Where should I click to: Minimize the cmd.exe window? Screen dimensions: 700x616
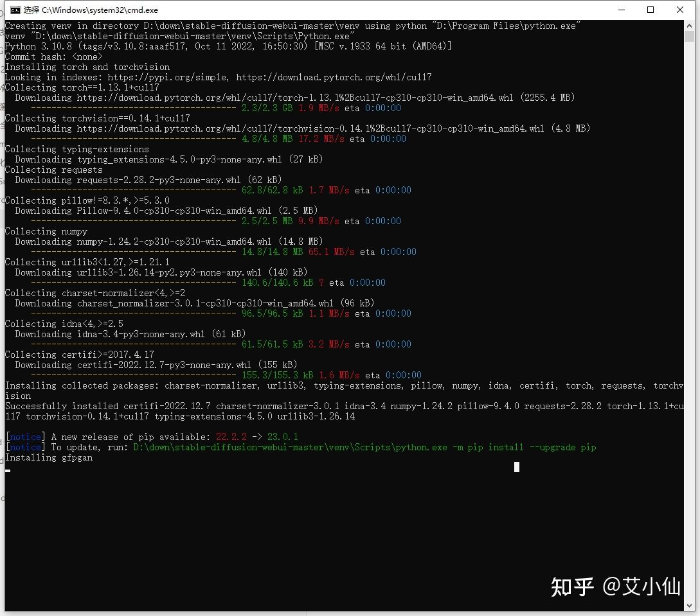621,10
